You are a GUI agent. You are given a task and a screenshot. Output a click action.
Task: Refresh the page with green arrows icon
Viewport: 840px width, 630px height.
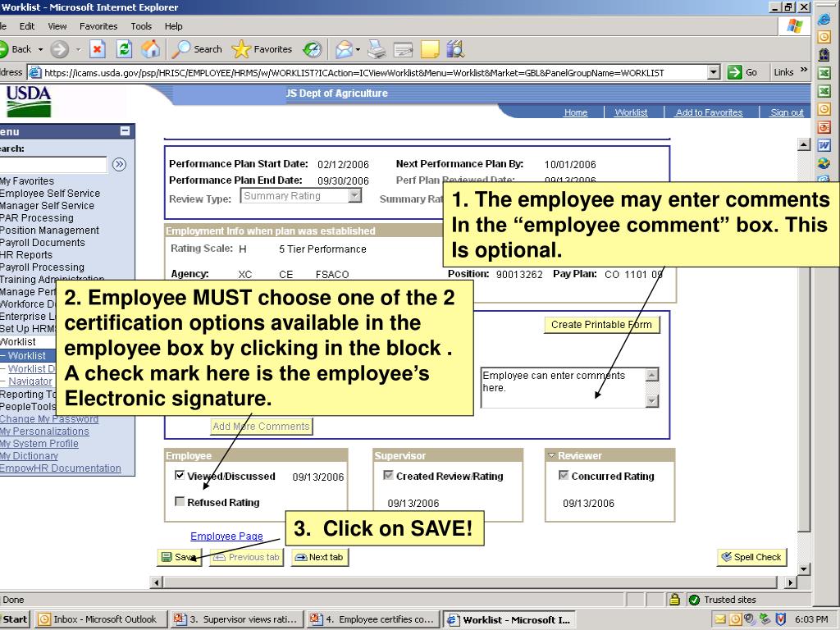tap(125, 49)
